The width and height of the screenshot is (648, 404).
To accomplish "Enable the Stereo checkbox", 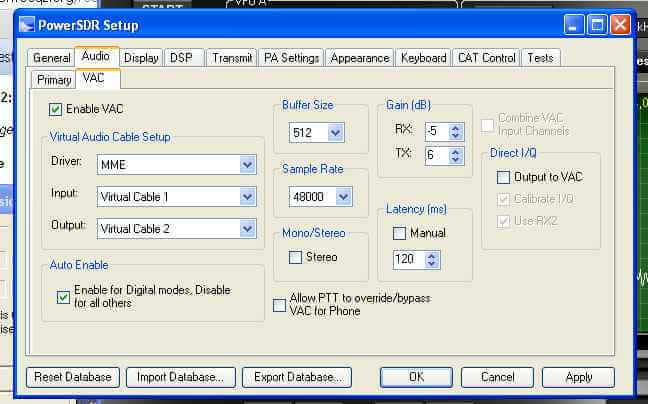I will point(295,257).
